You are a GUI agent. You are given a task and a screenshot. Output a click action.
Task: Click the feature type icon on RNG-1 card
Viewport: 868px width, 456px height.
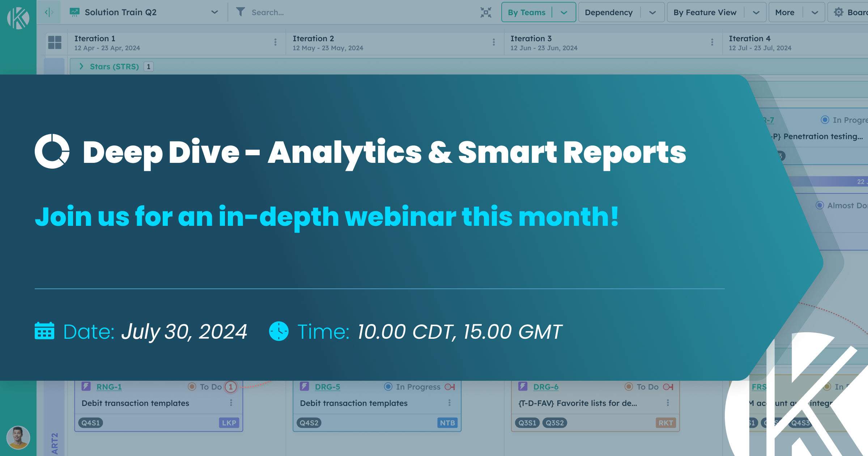pos(86,386)
